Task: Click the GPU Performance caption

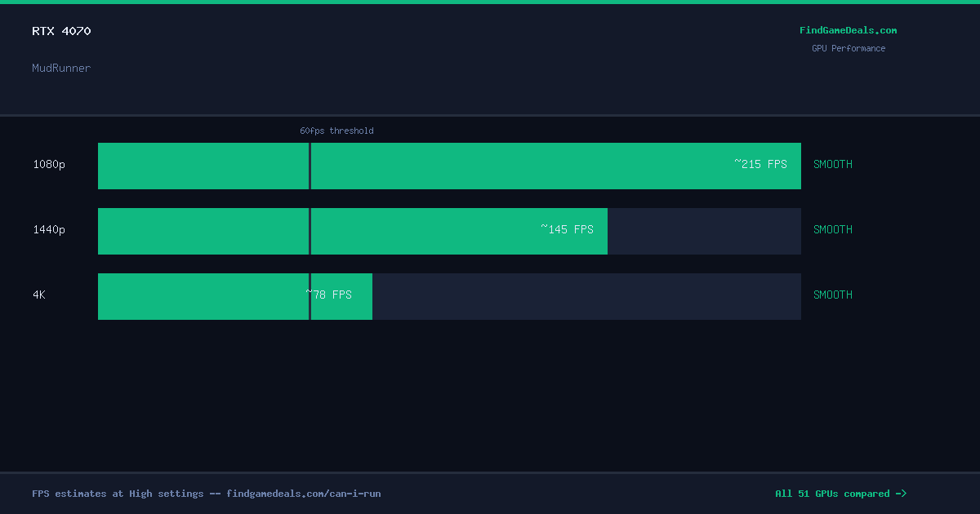Action: pos(848,48)
